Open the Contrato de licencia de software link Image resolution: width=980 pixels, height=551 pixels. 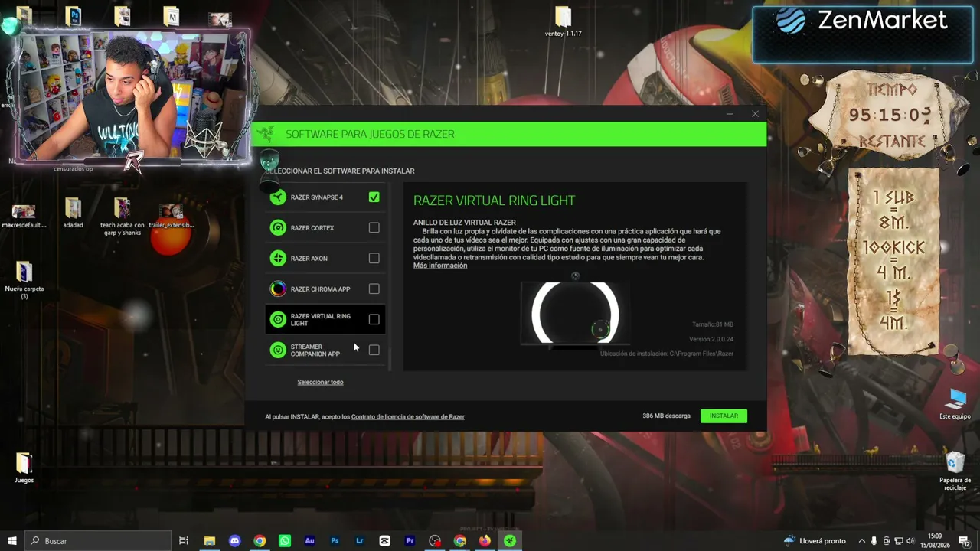(408, 417)
